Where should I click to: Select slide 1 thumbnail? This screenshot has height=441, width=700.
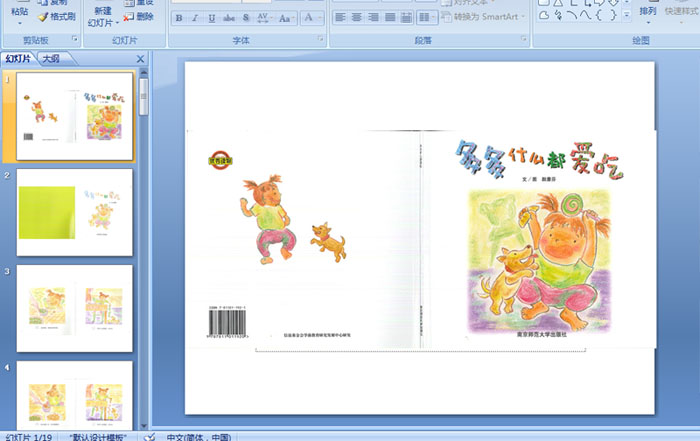[x=75, y=116]
